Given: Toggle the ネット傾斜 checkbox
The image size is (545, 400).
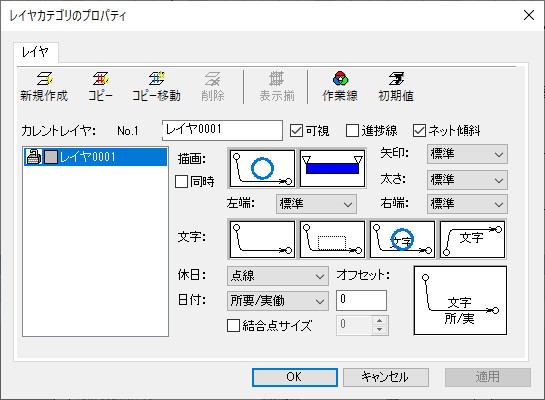Looking at the screenshot, I should coord(419,131).
